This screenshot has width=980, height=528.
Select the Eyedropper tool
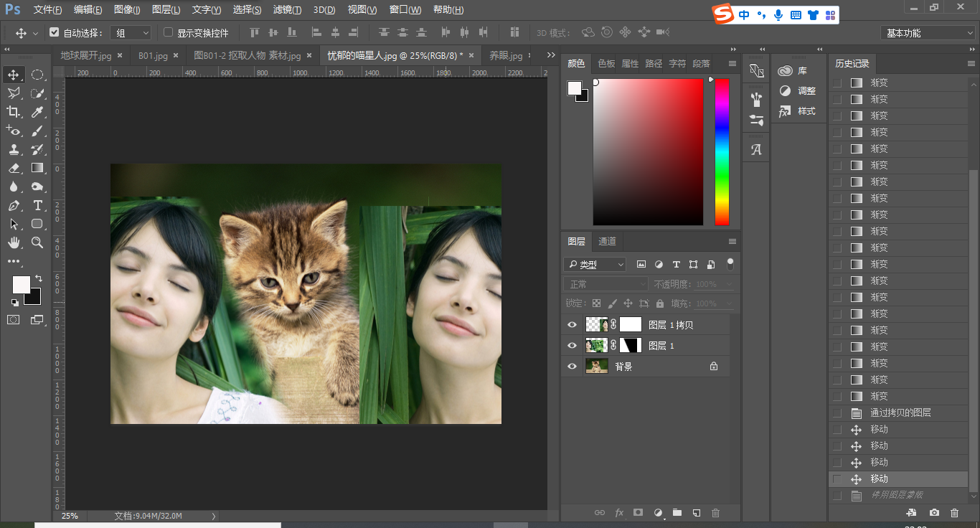tap(37, 112)
